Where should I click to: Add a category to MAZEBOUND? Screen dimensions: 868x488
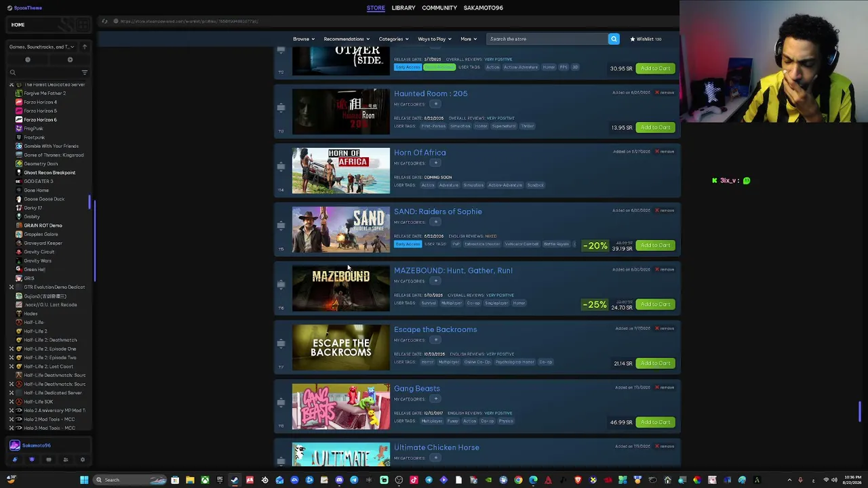point(436,281)
